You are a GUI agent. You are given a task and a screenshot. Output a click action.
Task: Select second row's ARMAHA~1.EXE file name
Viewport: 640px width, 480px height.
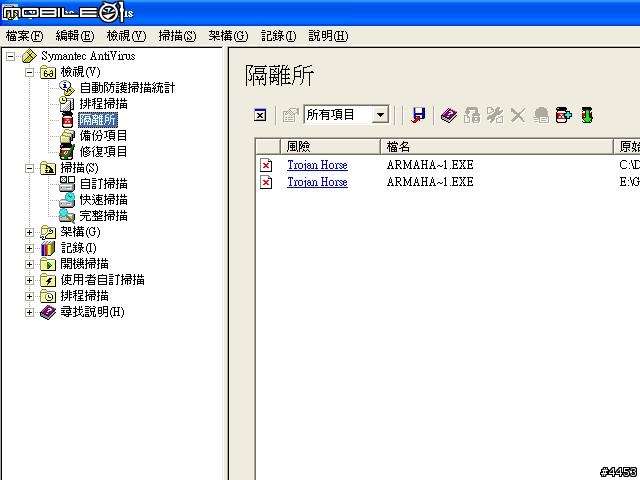click(430, 182)
